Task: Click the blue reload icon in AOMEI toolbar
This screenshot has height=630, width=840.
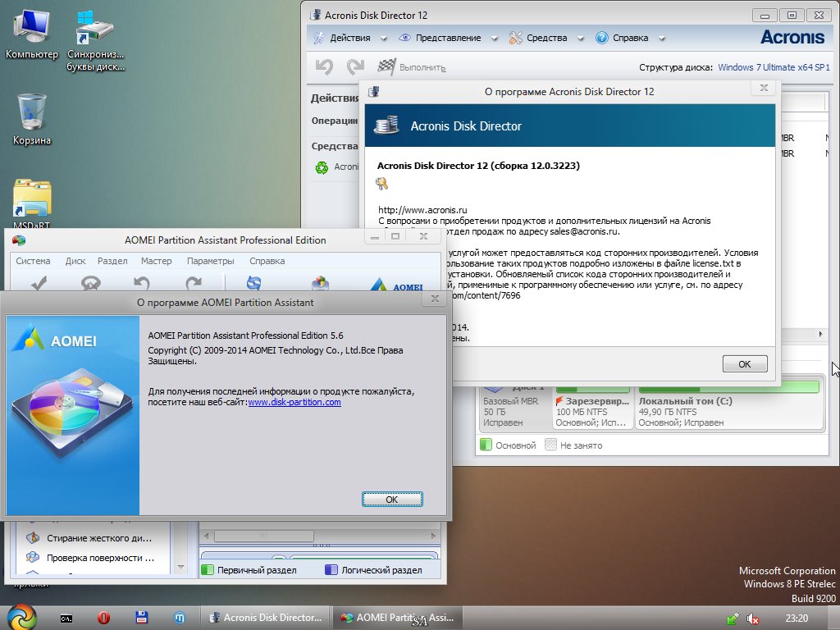Action: 254,282
